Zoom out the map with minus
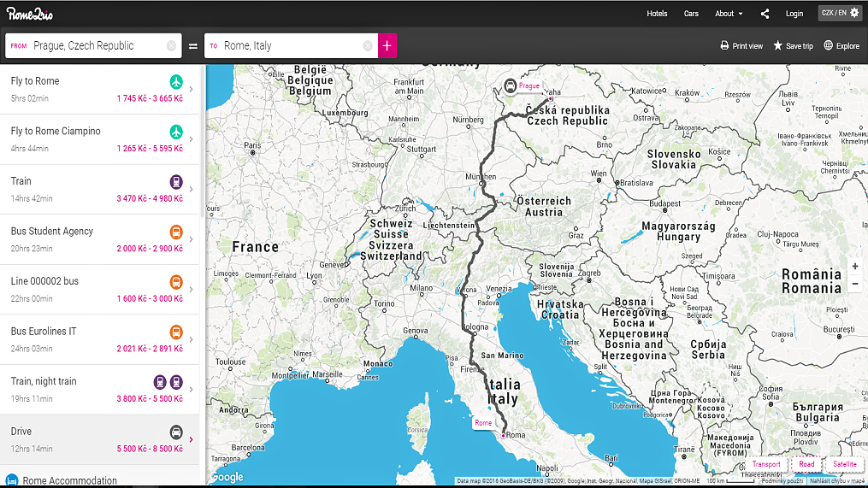The image size is (868, 488). point(854,284)
